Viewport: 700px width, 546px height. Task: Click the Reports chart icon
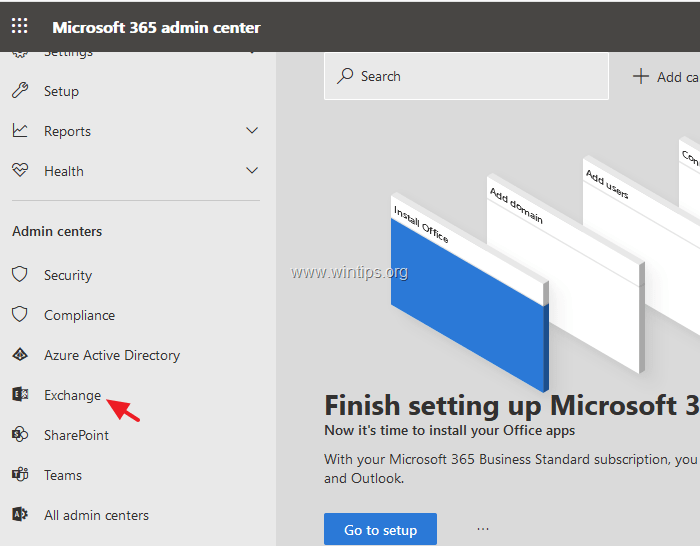pos(20,130)
